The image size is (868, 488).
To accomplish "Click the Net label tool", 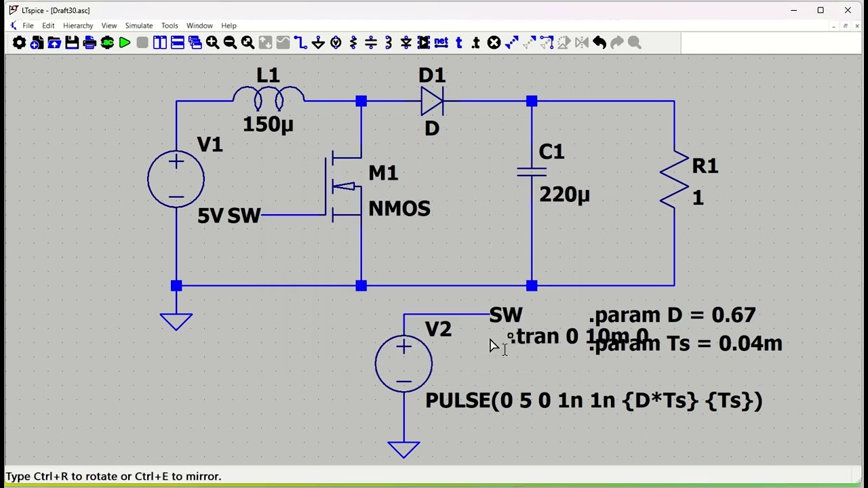I will click(441, 43).
